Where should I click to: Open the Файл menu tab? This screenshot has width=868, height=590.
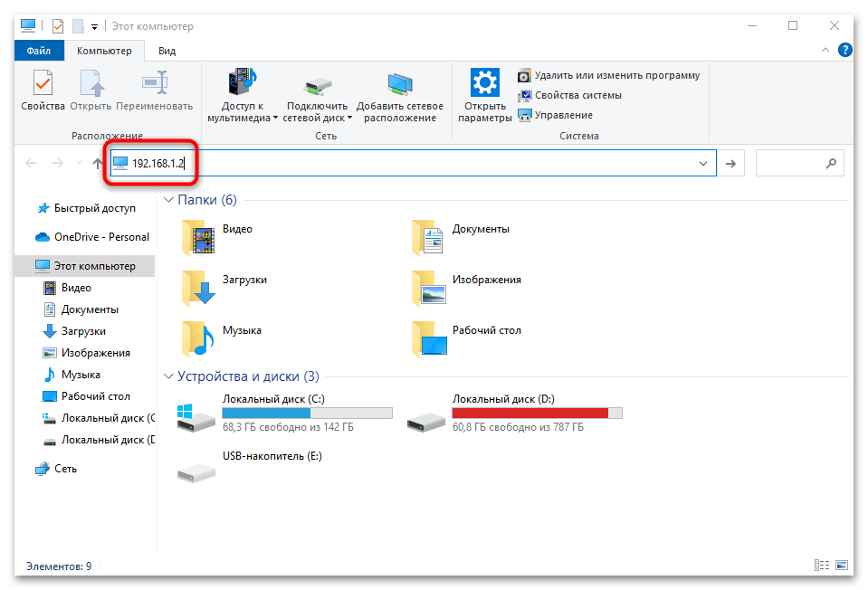point(39,52)
